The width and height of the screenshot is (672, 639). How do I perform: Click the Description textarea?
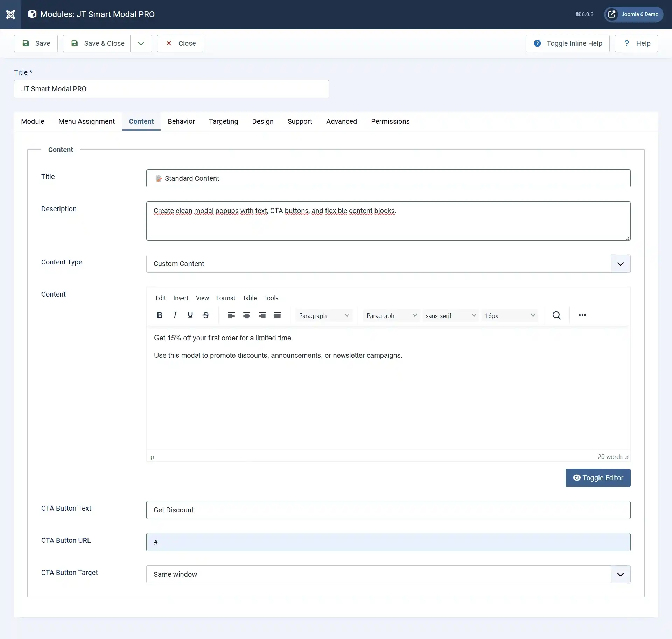tap(388, 221)
